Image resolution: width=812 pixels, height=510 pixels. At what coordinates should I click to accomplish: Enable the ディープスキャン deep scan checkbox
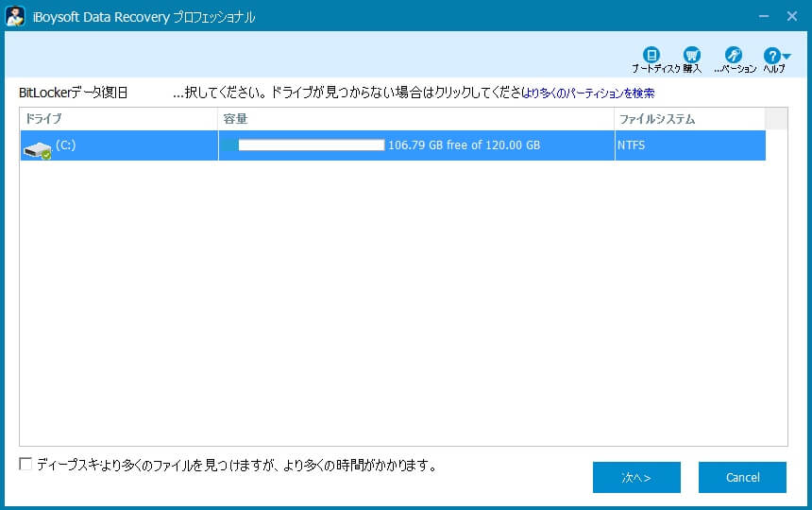[25, 464]
